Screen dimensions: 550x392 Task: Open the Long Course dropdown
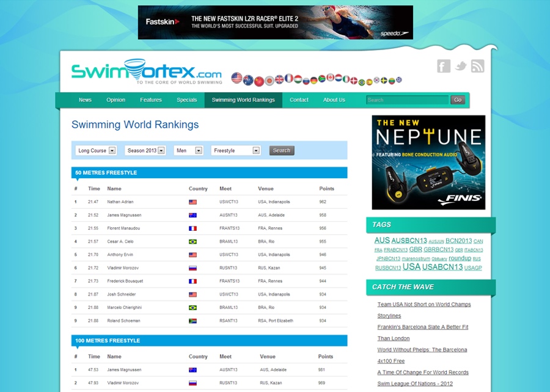[96, 150]
